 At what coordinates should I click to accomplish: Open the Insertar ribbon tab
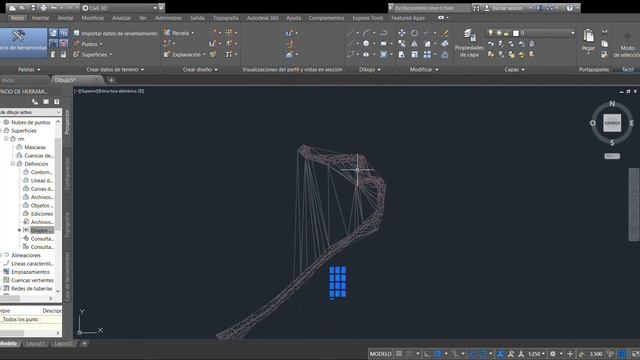[x=40, y=18]
